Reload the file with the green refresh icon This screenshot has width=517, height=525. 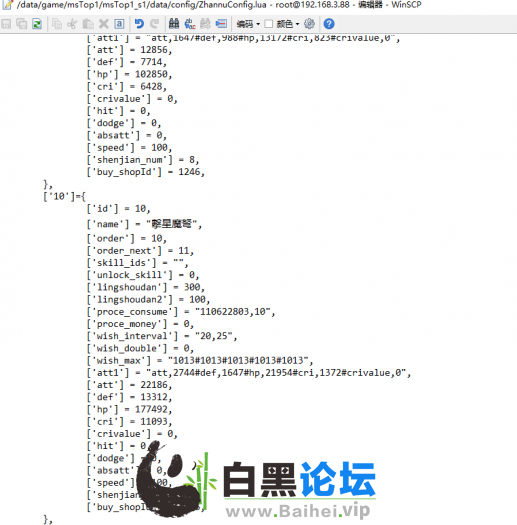pos(37,24)
